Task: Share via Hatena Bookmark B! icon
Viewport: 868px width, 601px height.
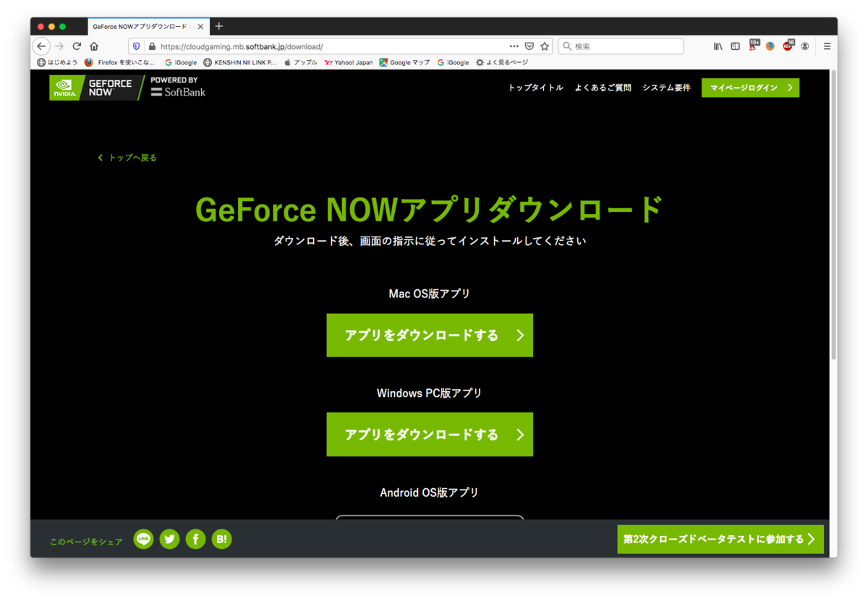Action: [x=221, y=539]
